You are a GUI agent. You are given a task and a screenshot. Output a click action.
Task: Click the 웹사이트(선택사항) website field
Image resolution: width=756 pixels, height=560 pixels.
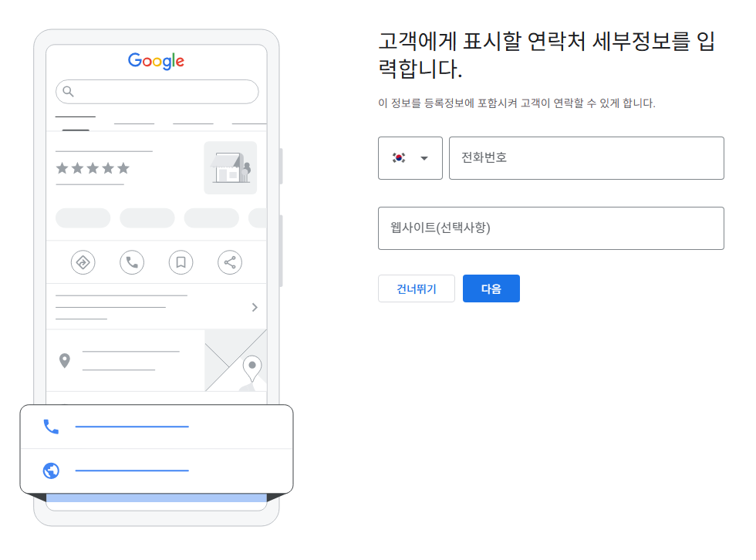551,228
